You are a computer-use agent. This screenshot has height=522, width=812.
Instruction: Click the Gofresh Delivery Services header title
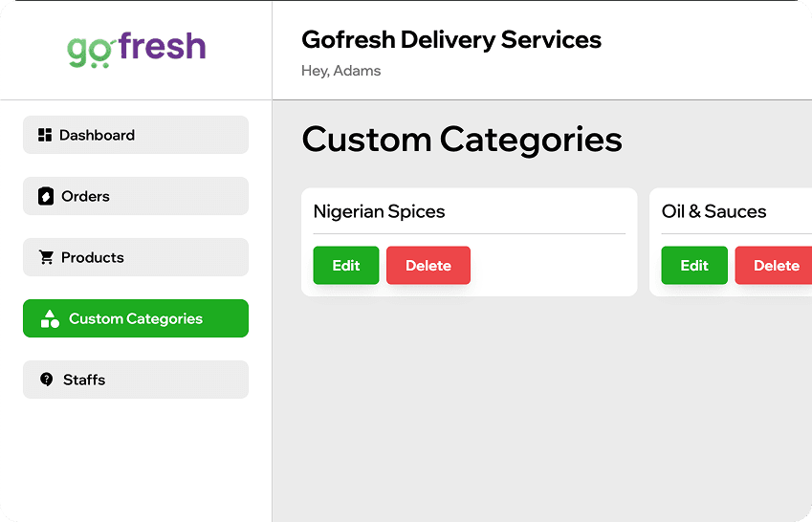pos(451,40)
